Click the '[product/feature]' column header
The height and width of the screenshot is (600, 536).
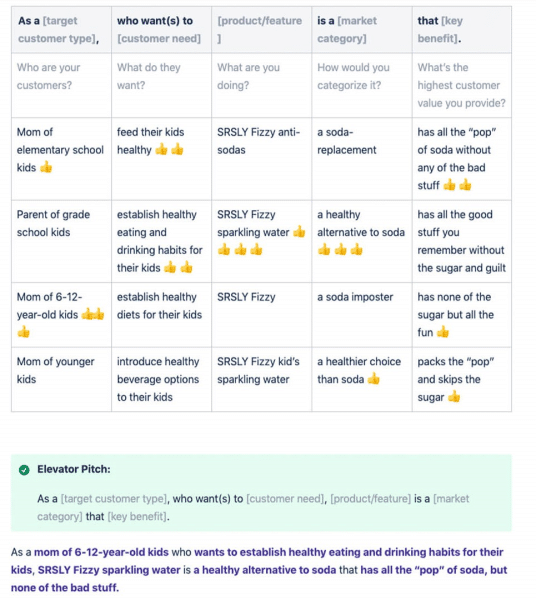pos(262,29)
